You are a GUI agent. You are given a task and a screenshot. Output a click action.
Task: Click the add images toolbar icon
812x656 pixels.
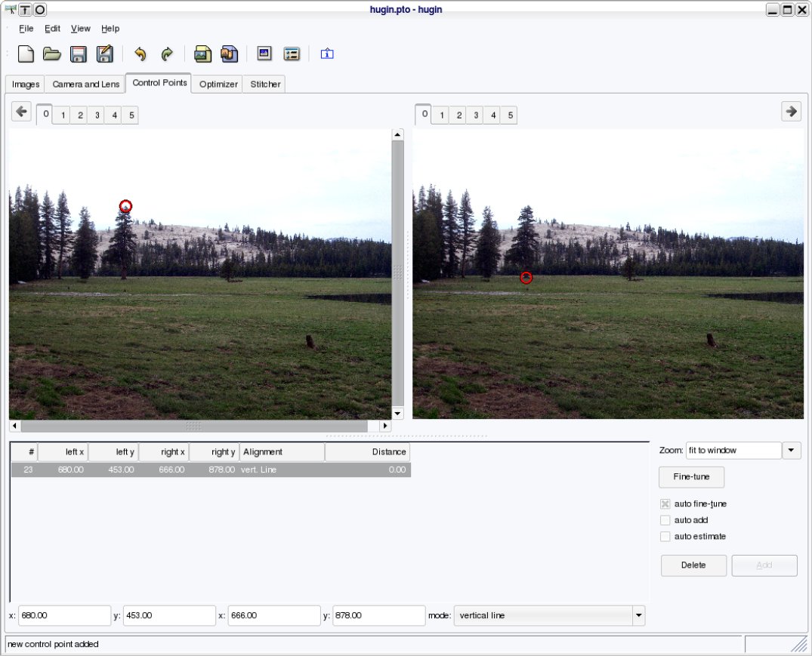pos(202,54)
